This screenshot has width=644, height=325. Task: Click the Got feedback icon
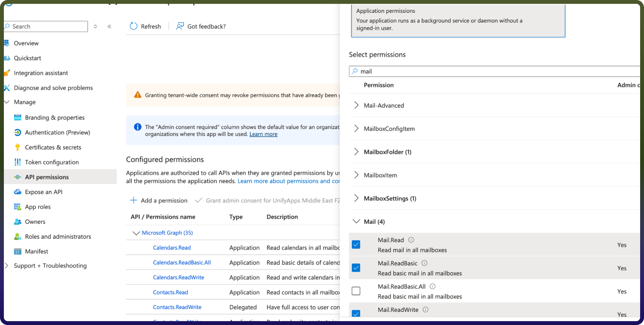[180, 26]
